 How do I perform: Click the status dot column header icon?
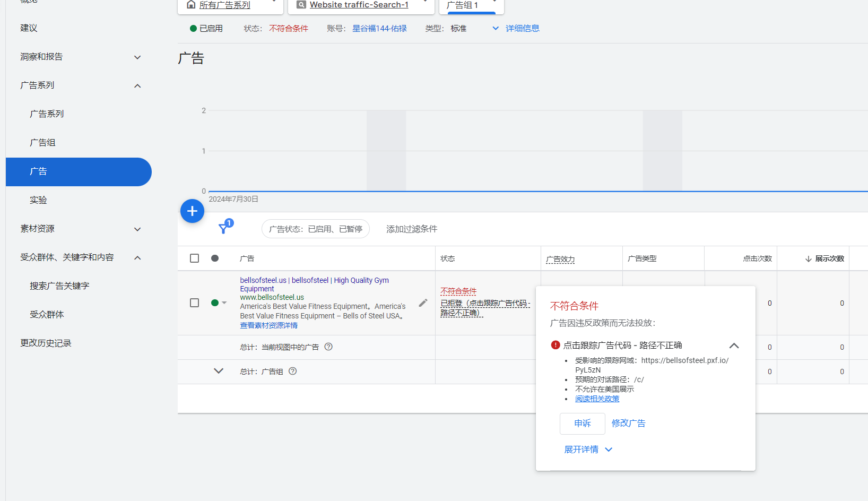click(215, 258)
